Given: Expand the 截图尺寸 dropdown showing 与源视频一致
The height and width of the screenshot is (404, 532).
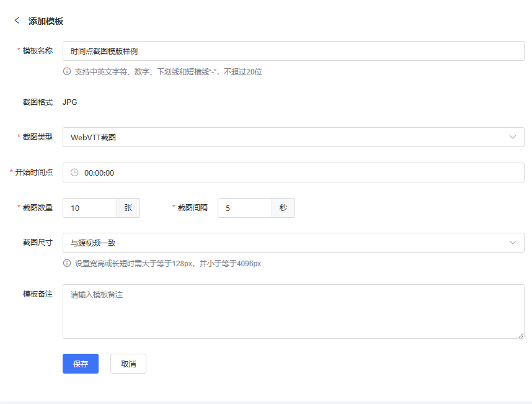Looking at the screenshot, I should (293, 243).
